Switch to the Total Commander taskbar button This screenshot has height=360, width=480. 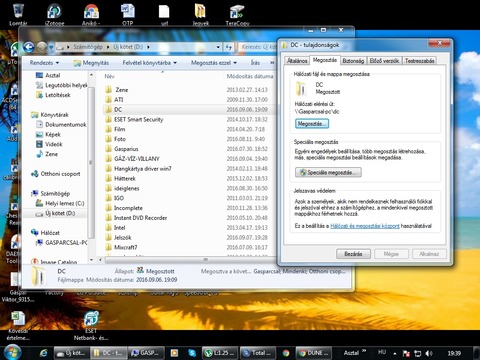point(257,353)
